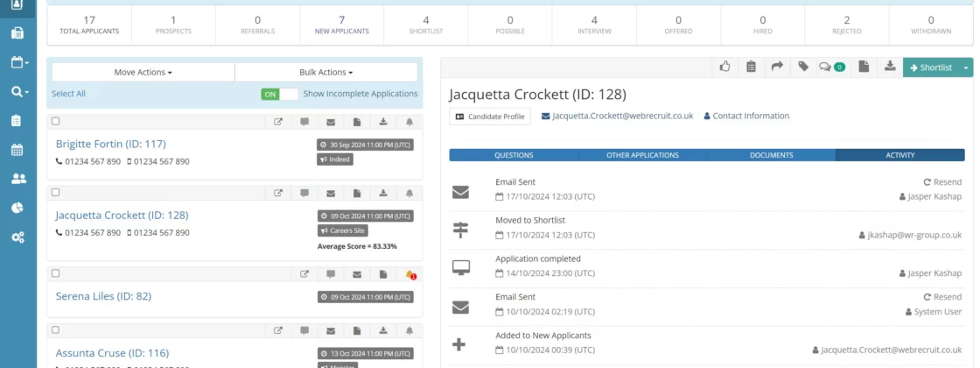Click the envelope icon on Brigitte Fortin row
Viewport: 980px width, 368px height.
point(331,122)
